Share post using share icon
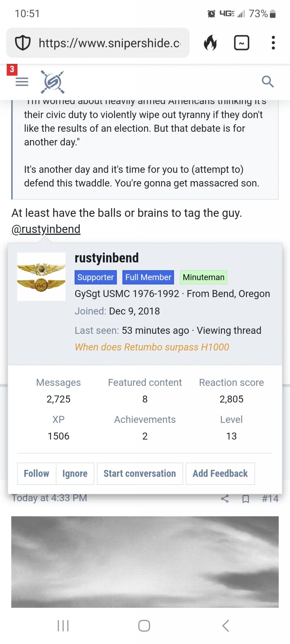The image size is (290, 644). [225, 498]
